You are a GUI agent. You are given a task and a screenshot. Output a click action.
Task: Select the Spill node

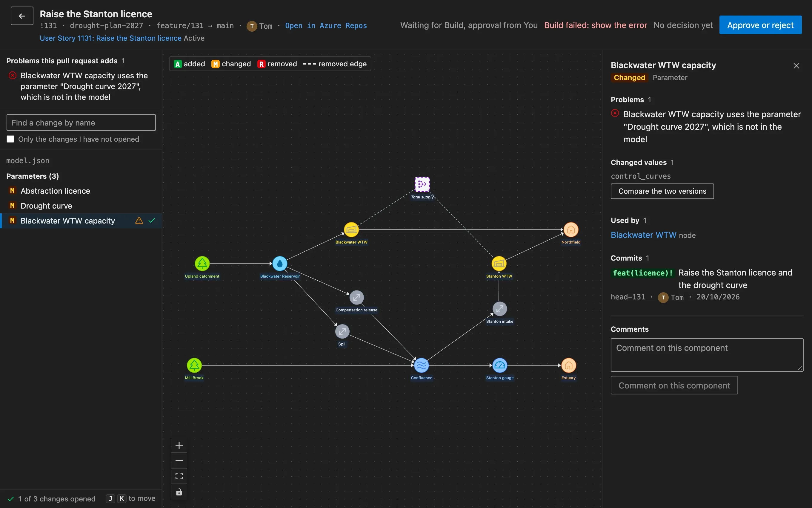(342, 332)
